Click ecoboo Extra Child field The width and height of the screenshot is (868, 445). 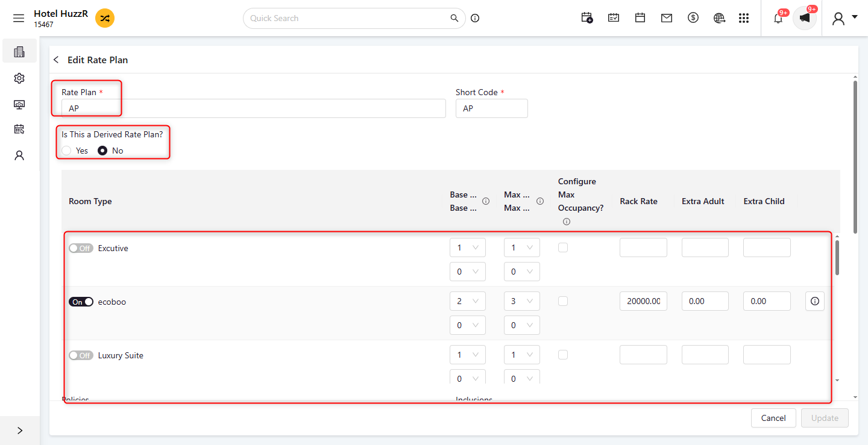click(767, 301)
